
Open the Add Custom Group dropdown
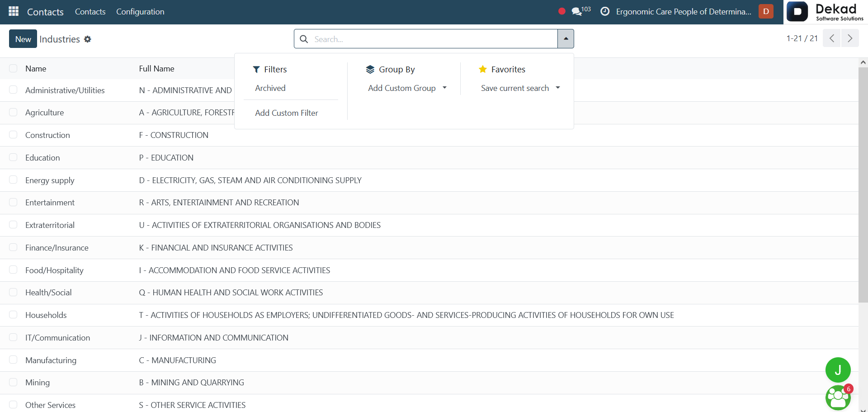point(407,88)
